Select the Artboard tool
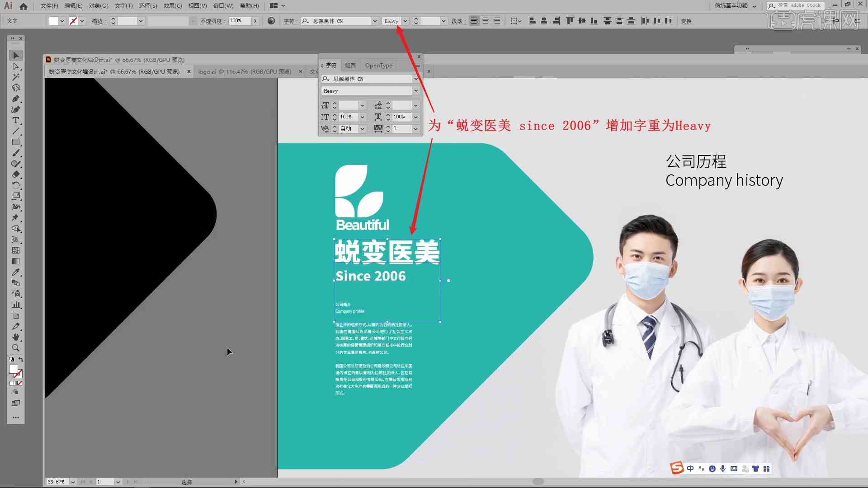The image size is (868, 488). click(x=16, y=315)
